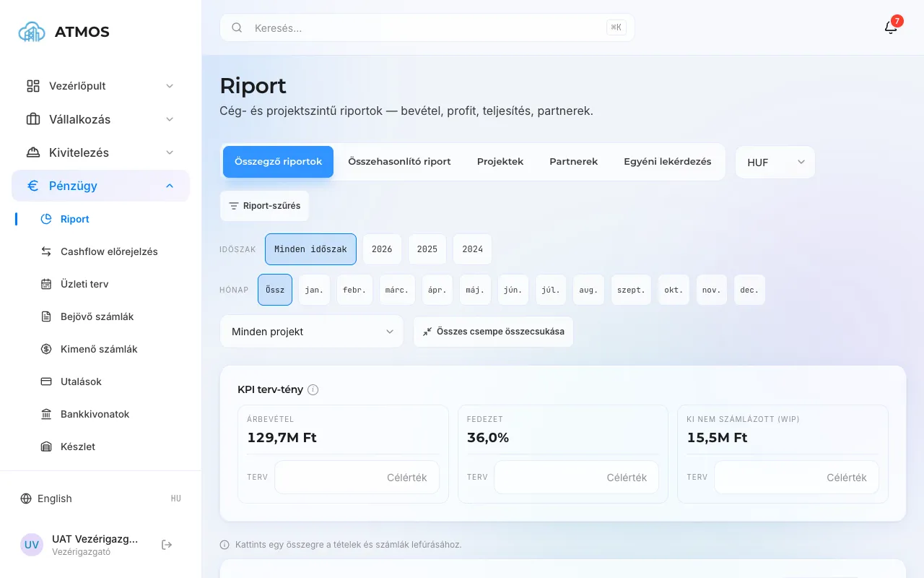Select the okt. month chip
The width and height of the screenshot is (924, 578).
(674, 290)
